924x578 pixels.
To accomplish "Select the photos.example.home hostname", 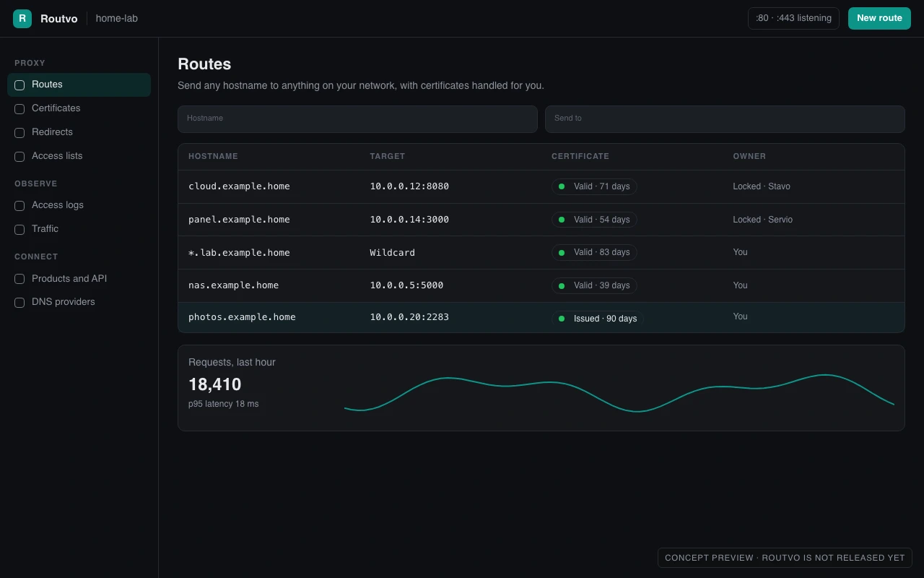I will tap(242, 317).
